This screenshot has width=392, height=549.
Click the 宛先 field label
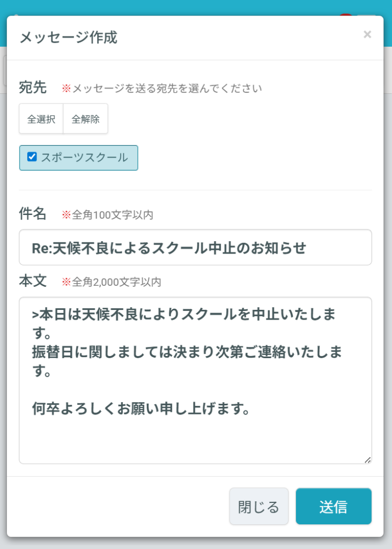(x=33, y=87)
